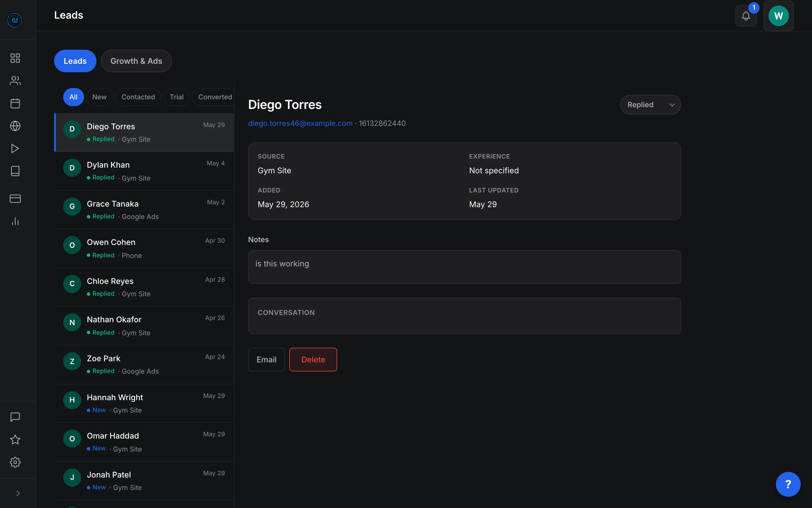
Task: Open the notifications bell
Action: click(745, 16)
